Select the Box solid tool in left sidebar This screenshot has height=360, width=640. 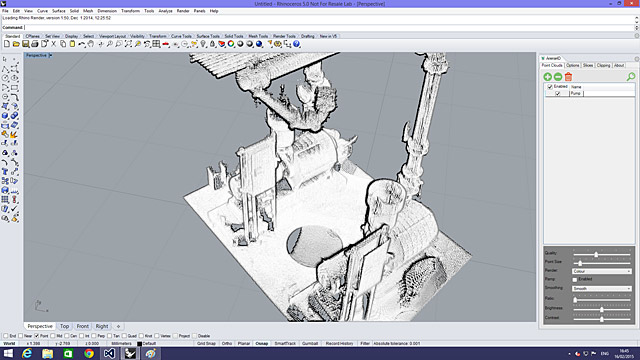click(x=5, y=116)
